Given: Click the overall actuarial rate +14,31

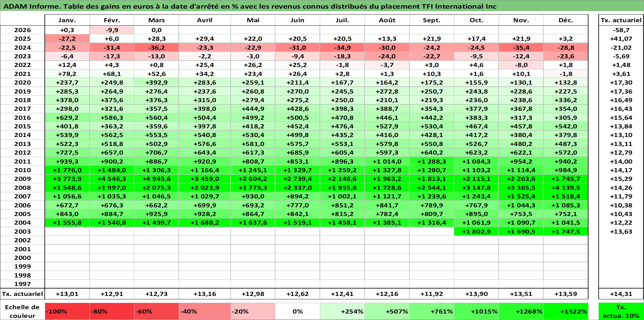Looking at the screenshot, I should tap(621, 294).
